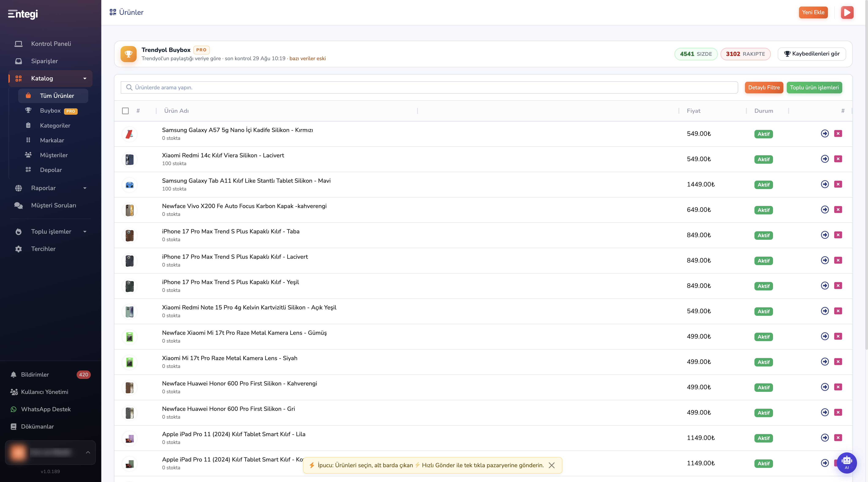Delete Xiaomi Redmi Note 15 Pro product
This screenshot has height=482, width=868.
(838, 311)
